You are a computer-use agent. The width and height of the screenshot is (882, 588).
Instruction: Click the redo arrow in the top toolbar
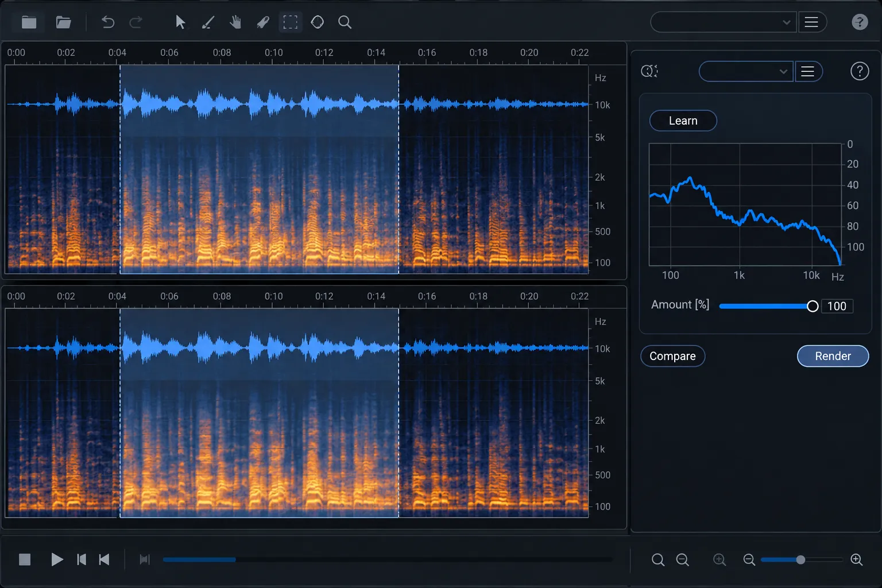136,22
